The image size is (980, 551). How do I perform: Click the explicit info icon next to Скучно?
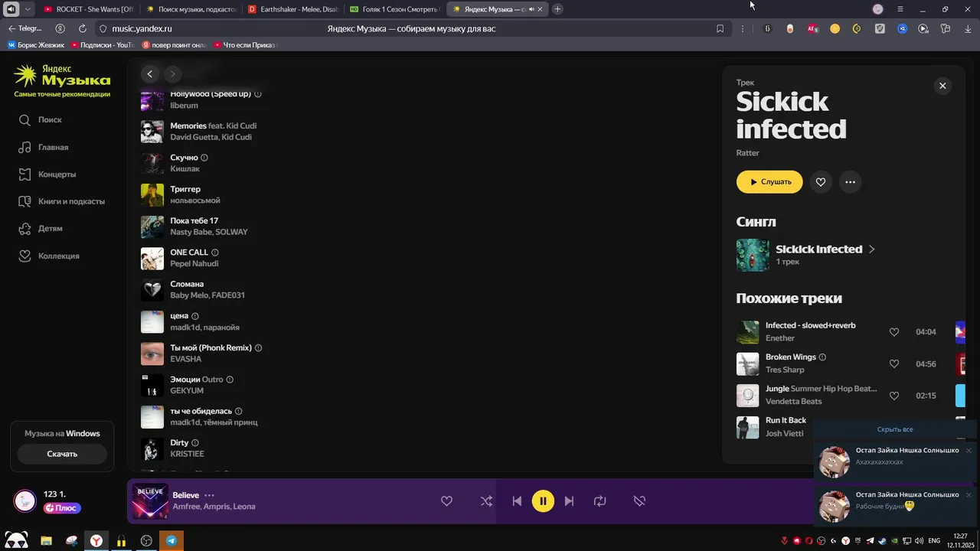[204, 158]
